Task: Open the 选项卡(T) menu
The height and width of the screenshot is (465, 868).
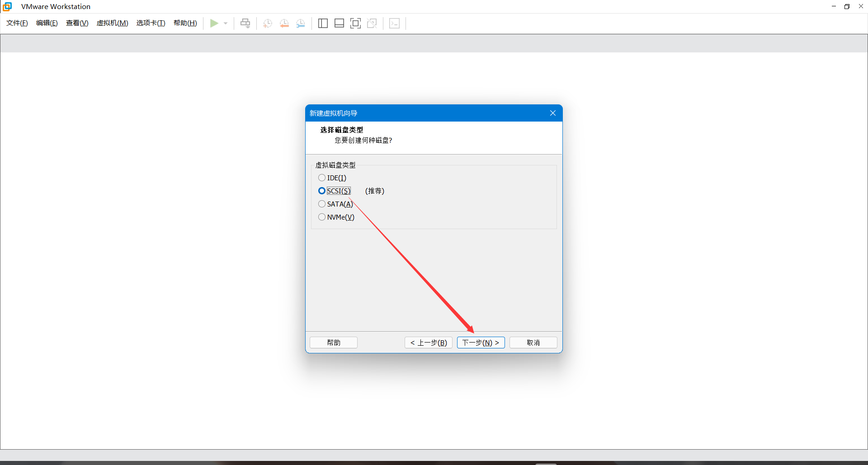Action: [151, 23]
